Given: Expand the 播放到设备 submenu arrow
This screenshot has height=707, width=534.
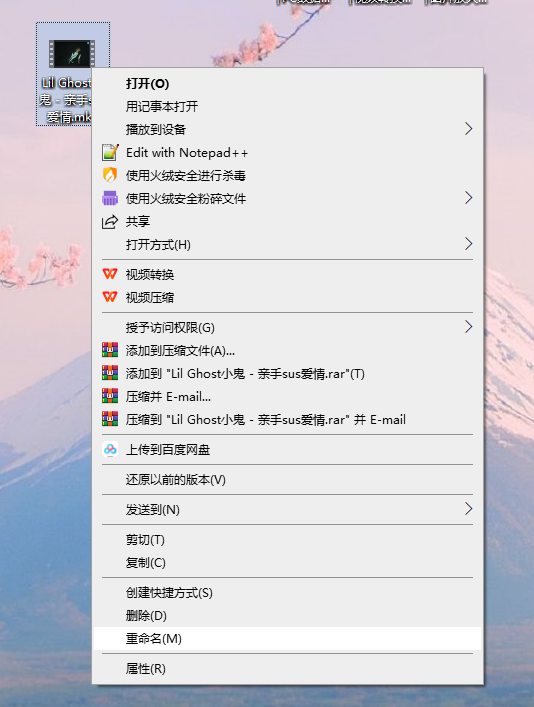Looking at the screenshot, I should point(469,129).
